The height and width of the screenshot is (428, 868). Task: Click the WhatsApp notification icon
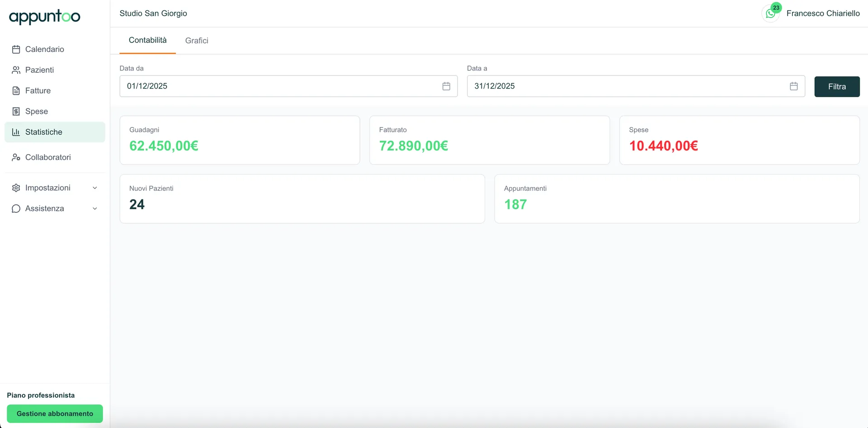tap(770, 13)
